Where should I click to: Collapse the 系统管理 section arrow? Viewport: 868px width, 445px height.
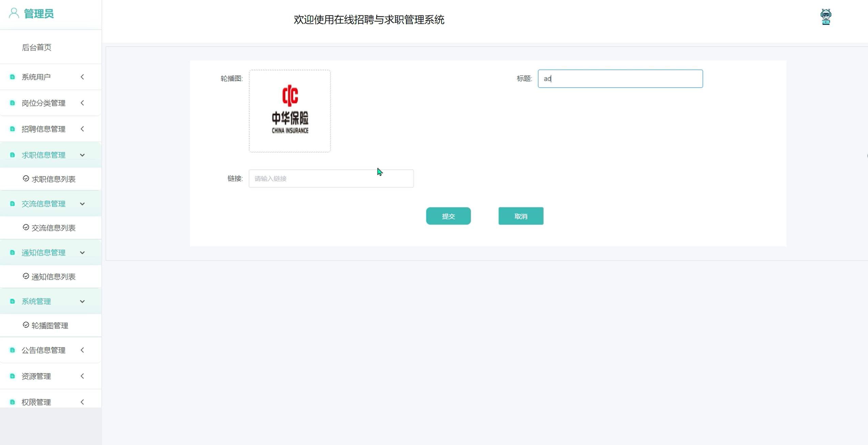click(x=82, y=301)
